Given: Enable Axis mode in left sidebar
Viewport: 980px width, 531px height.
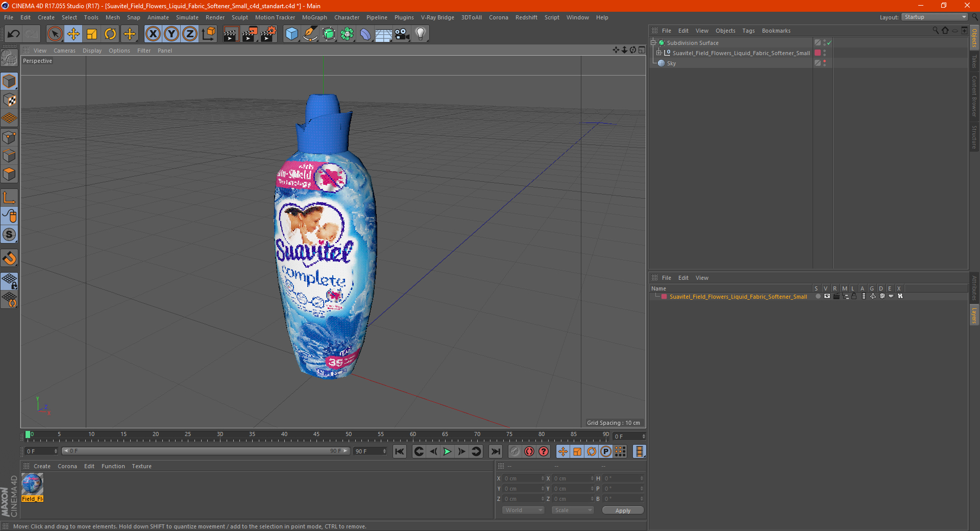Looking at the screenshot, I should (x=9, y=198).
